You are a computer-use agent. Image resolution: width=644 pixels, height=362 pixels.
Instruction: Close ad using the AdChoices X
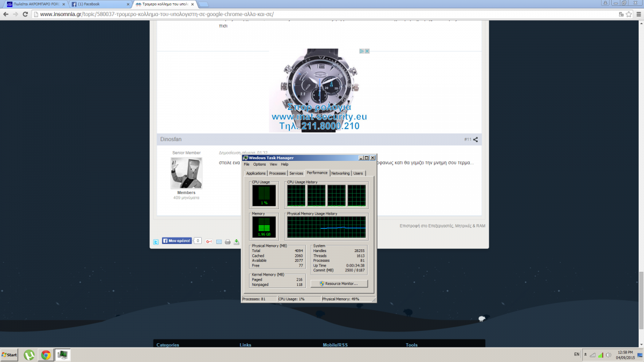368,51
